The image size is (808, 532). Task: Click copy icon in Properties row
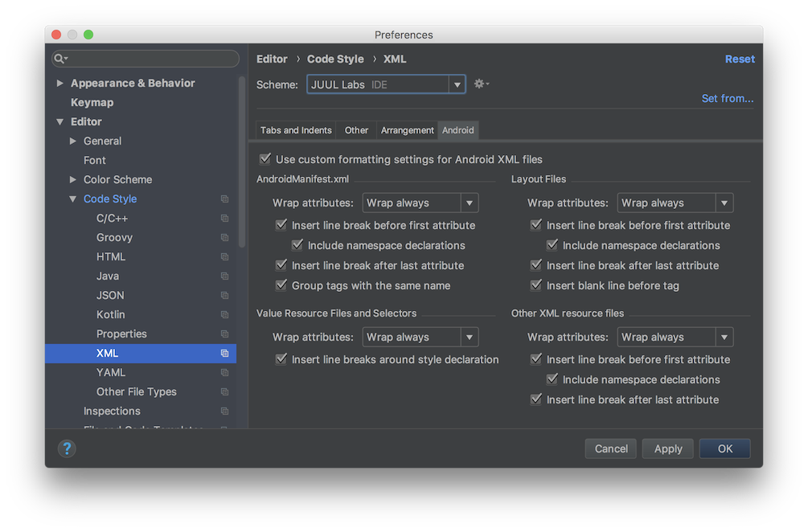click(x=224, y=334)
